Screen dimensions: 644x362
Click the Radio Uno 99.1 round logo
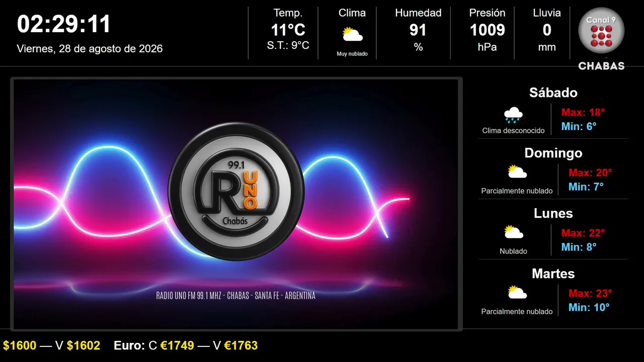pyautogui.click(x=236, y=191)
